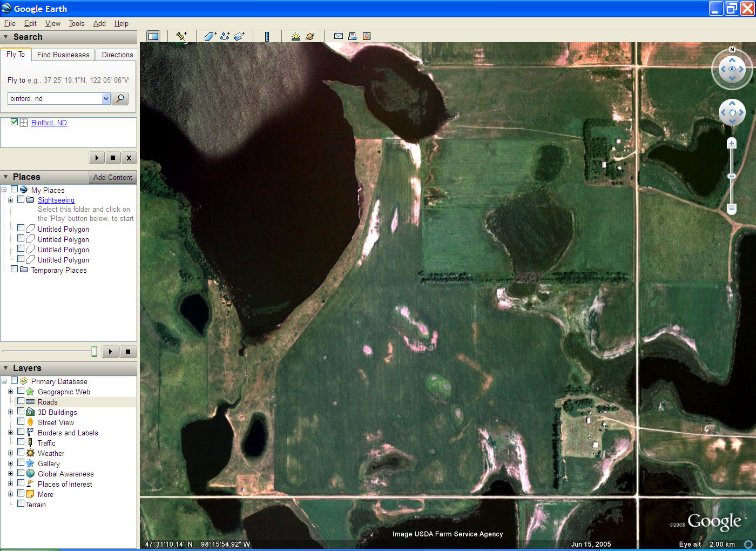Switch to the Find Businesses tab
Screen dimensions: 756x551
coord(63,55)
